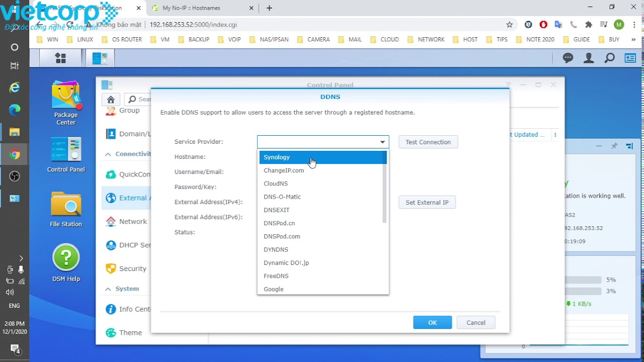Click Control Panel home icon
The height and width of the screenshot is (362, 644).
[x=111, y=99]
